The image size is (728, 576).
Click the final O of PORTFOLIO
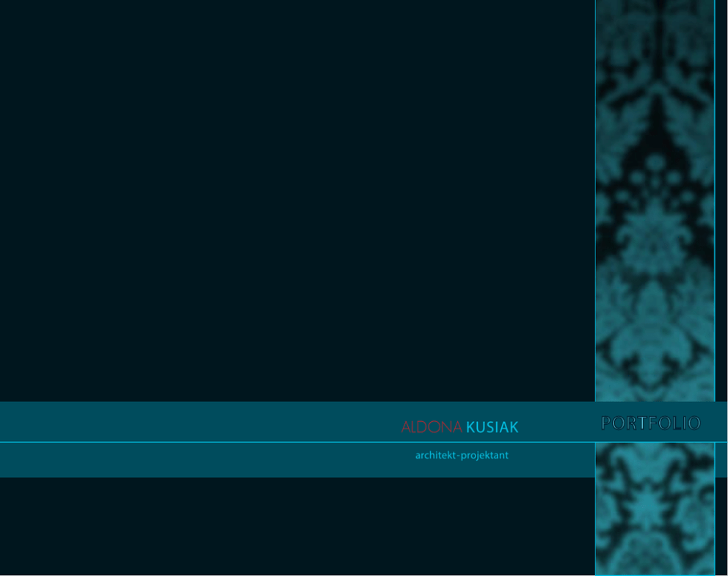coord(694,423)
